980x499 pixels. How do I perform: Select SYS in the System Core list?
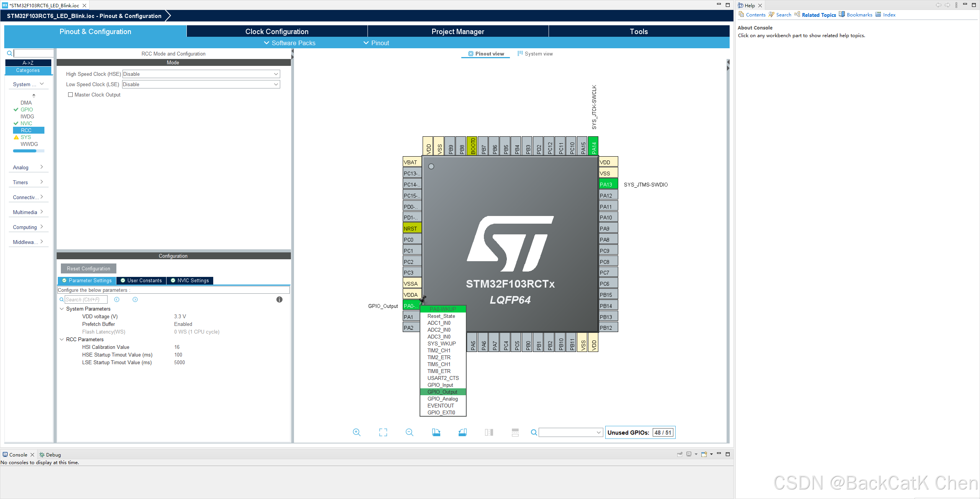[26, 137]
